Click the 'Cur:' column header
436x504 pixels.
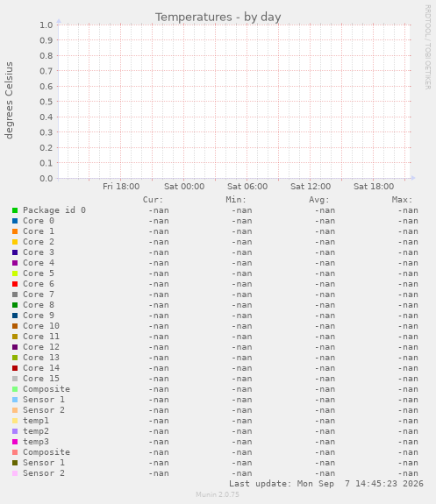(x=153, y=200)
